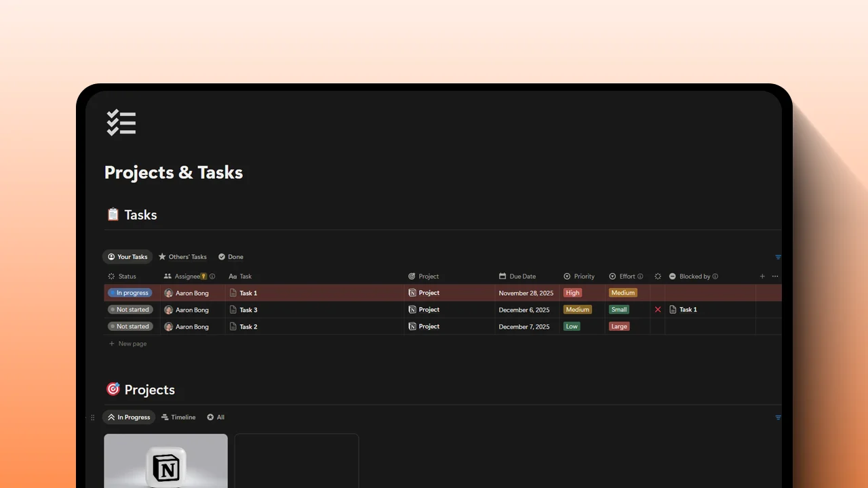Screen dimensions: 868x488
Task: Click the red X blocked indicator on Task 3
Action: coord(658,310)
